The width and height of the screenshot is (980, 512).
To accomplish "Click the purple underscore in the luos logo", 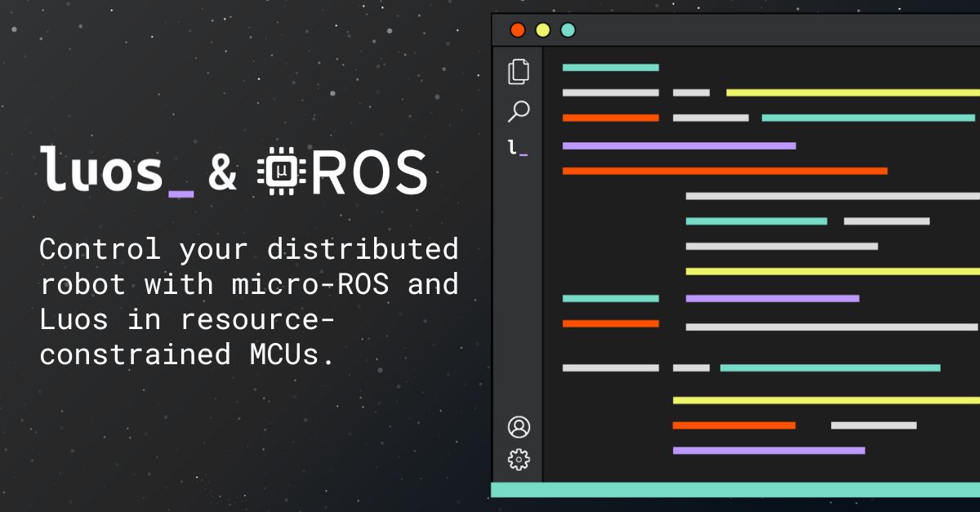I will tap(180, 194).
